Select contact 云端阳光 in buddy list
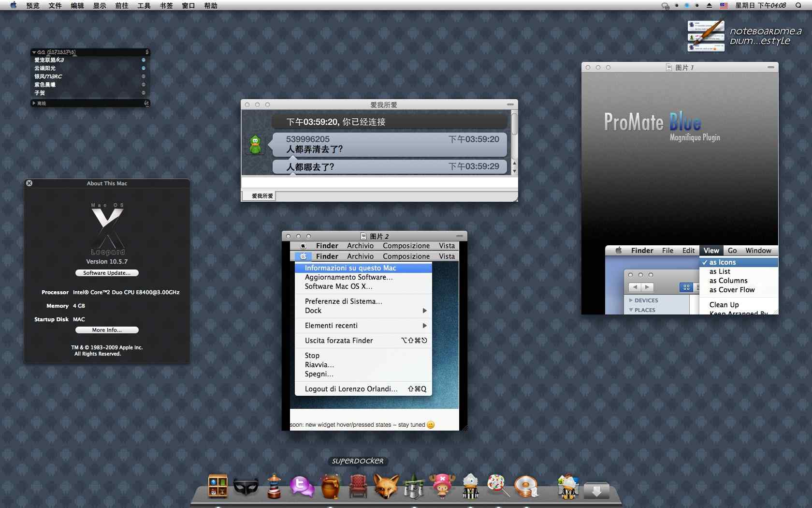This screenshot has height=508, width=812. 90,68
